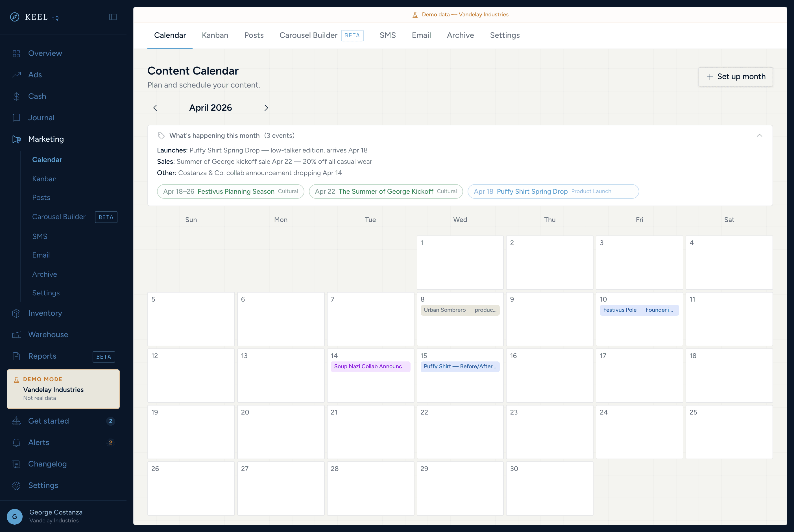The width and height of the screenshot is (794, 532).
Task: Select Archive in the sidebar submenu
Action: 44,274
